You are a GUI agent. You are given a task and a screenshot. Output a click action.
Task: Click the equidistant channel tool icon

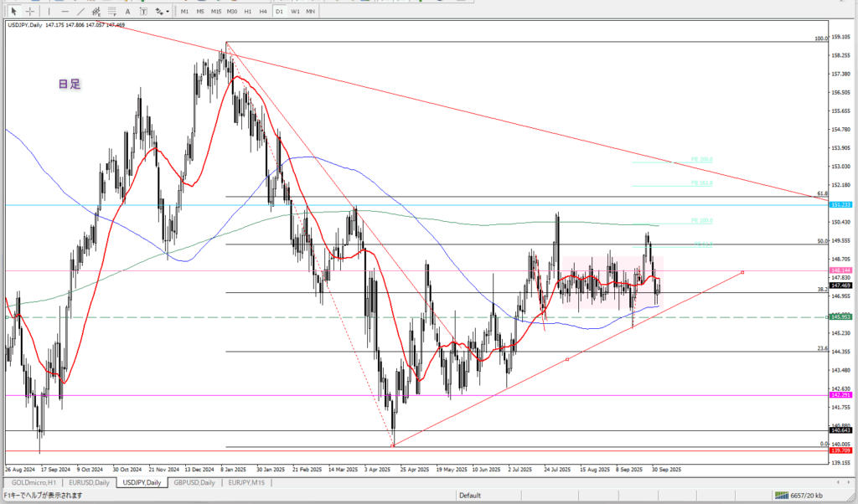pyautogui.click(x=97, y=11)
